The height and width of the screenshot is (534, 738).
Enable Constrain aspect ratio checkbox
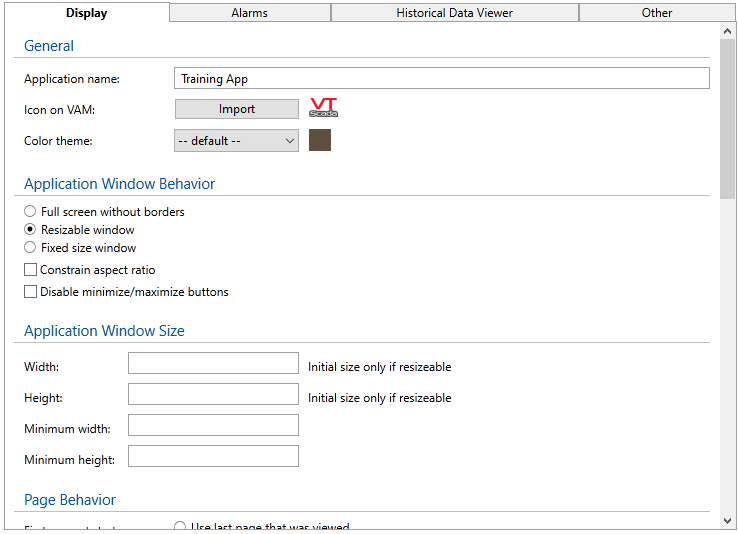[30, 270]
